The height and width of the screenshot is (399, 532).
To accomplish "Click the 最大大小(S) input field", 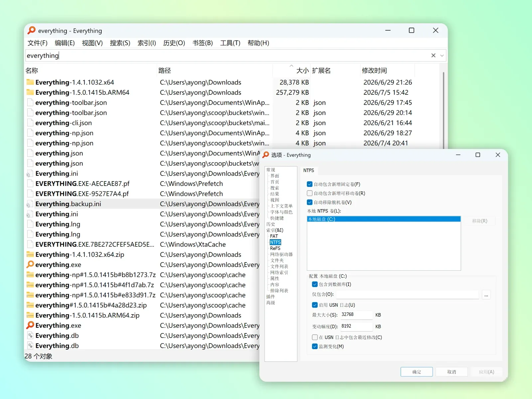I will pyautogui.click(x=356, y=315).
